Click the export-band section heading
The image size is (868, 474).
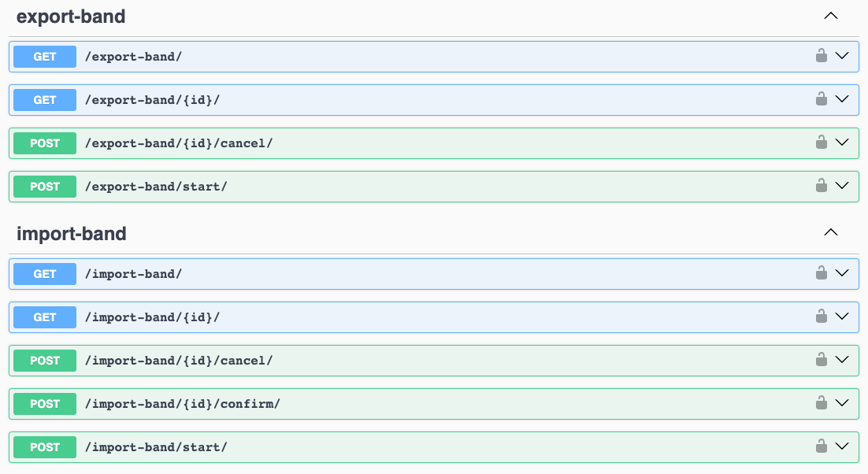coord(70,16)
